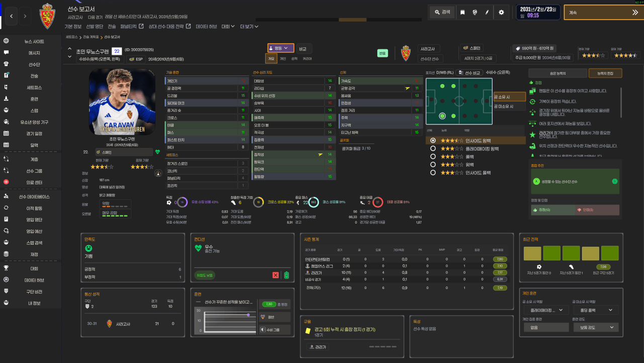Select 인사이드 윙백 role radio button
The width and height of the screenshot is (644, 363).
coord(432,140)
